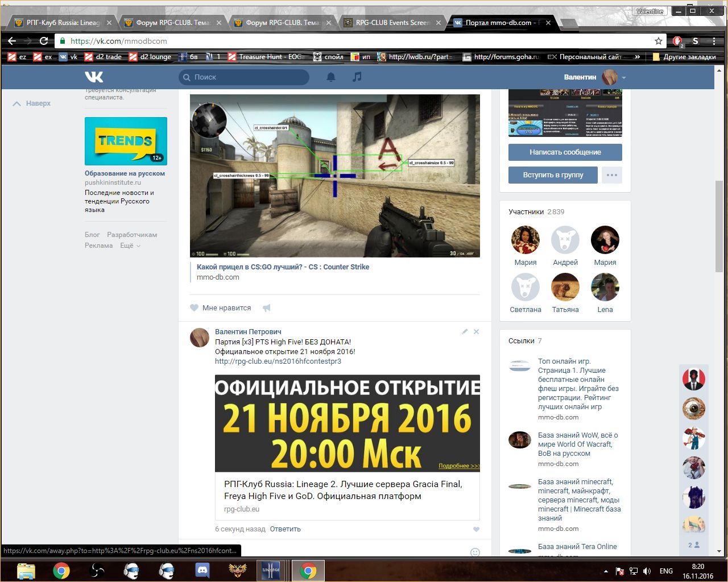Go back with the browser back arrow
Viewport: 728px width, 582px height.
pos(12,41)
